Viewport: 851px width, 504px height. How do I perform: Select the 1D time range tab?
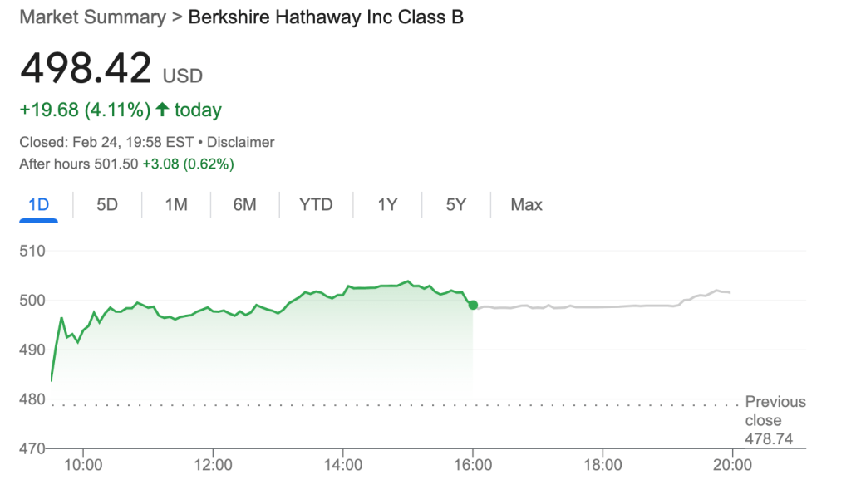[x=38, y=205]
